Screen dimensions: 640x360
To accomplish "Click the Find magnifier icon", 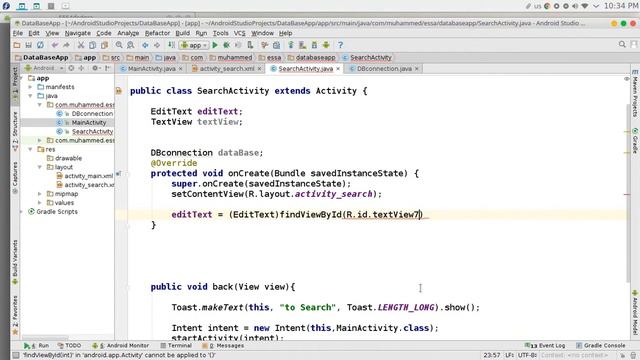I will tap(119, 45).
